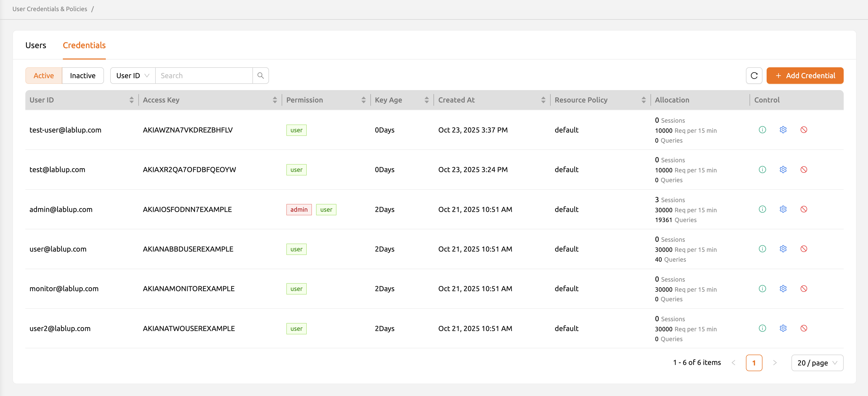Image resolution: width=868 pixels, height=396 pixels.
Task: View info for user@lablup.com credential
Action: (x=762, y=248)
